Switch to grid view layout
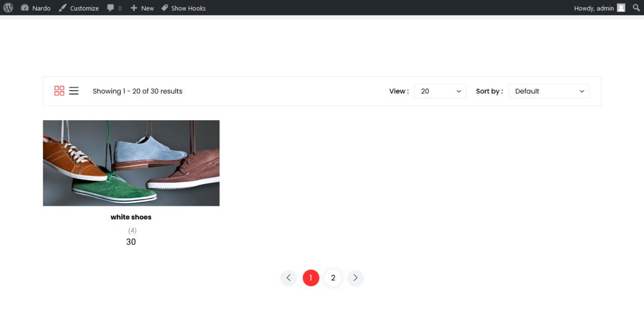 tap(59, 91)
